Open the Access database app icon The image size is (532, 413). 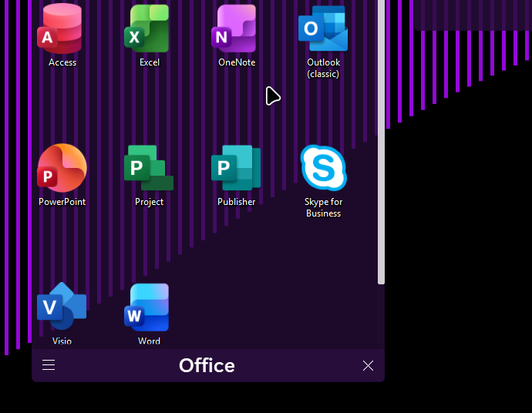(x=62, y=29)
